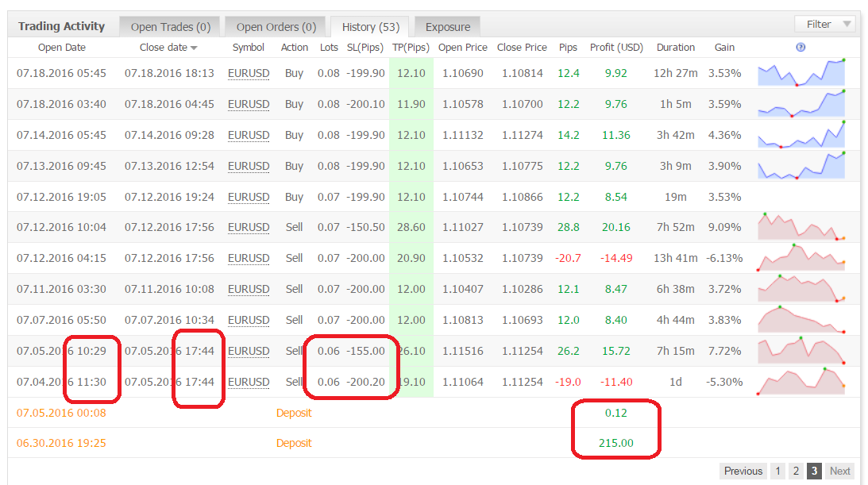Click the Deposit entry from 06.30.2016

(x=293, y=443)
